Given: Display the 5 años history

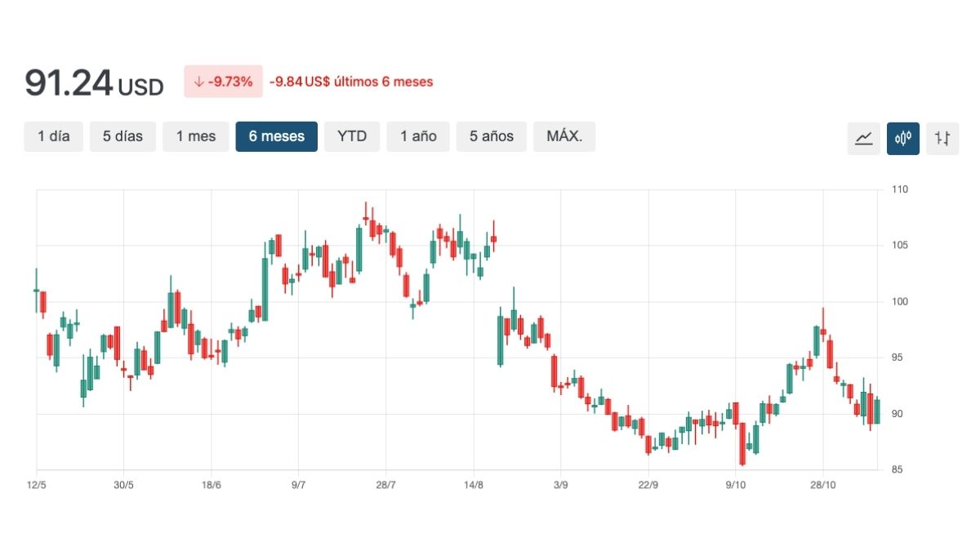Looking at the screenshot, I should pyautogui.click(x=492, y=136).
